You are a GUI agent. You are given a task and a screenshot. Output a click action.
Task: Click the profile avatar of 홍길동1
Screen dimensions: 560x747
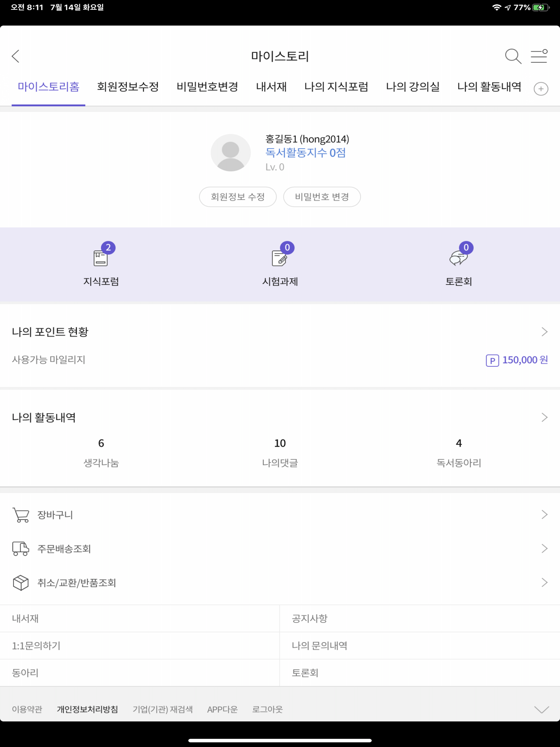(231, 153)
